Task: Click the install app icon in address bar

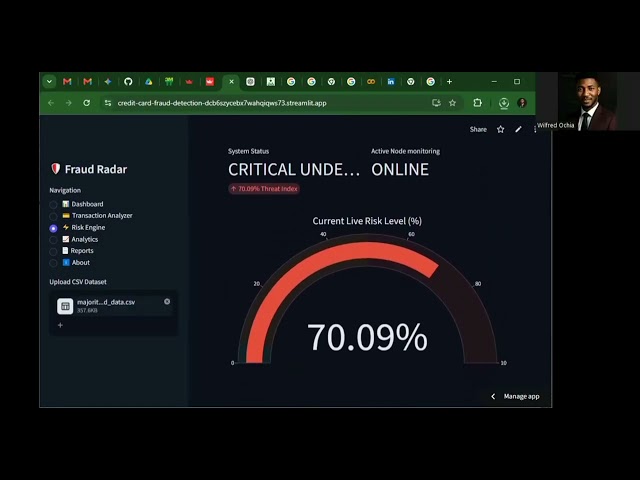Action: [x=436, y=103]
